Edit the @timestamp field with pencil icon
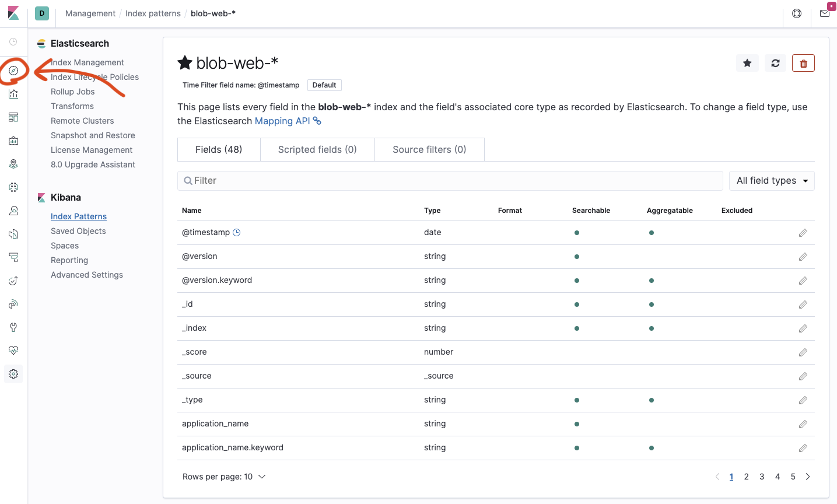Viewport: 837px width, 504px height. pos(803,233)
